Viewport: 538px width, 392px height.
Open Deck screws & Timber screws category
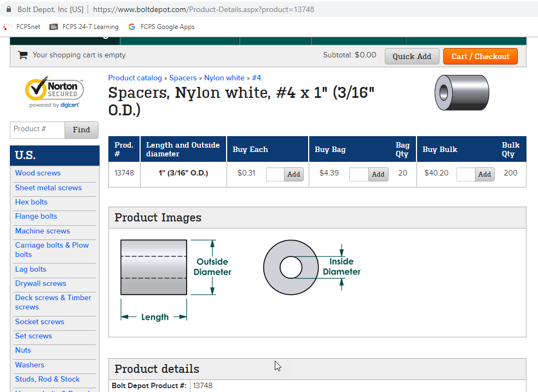(x=53, y=302)
